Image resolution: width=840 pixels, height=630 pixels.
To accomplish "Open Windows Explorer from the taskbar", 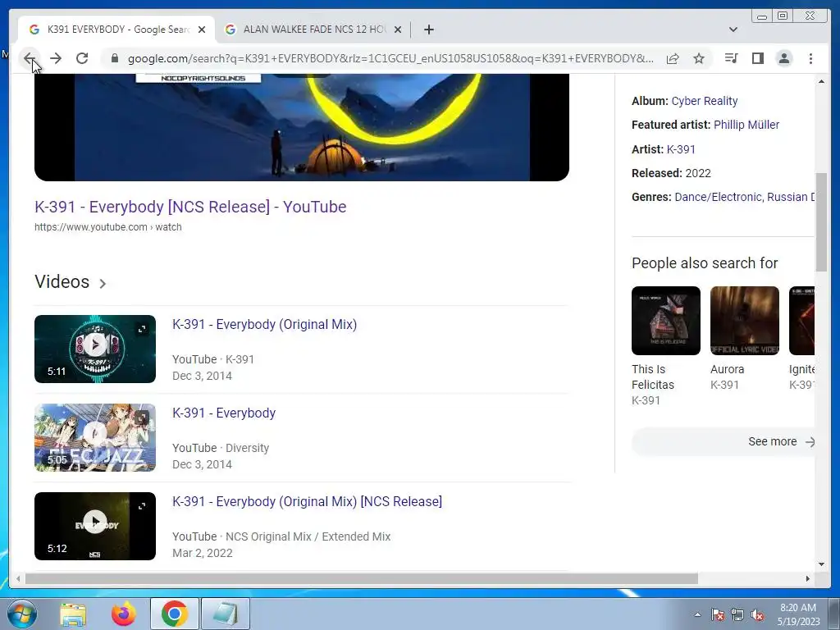I will pos(73,614).
